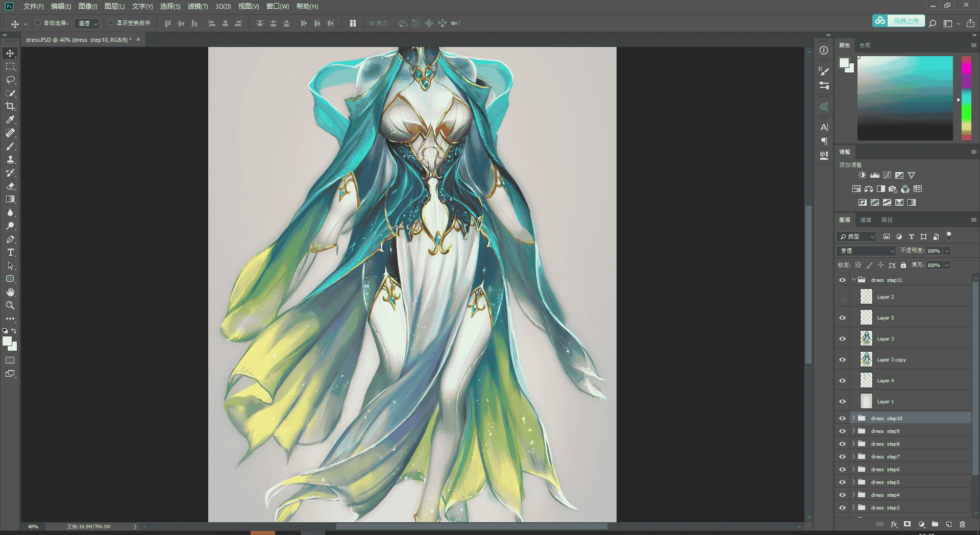Open the layer filter type dropdown
This screenshot has width=980, height=535.
(x=857, y=236)
